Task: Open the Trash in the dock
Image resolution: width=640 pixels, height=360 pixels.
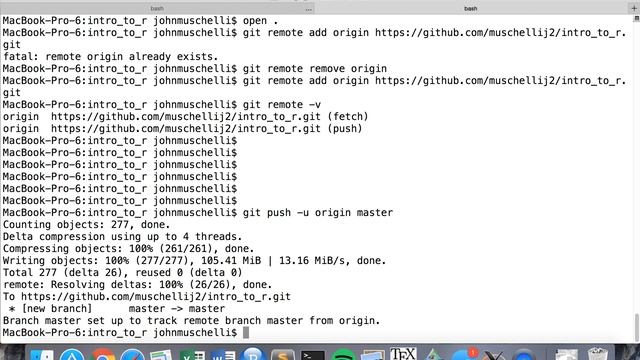Action: (598, 354)
